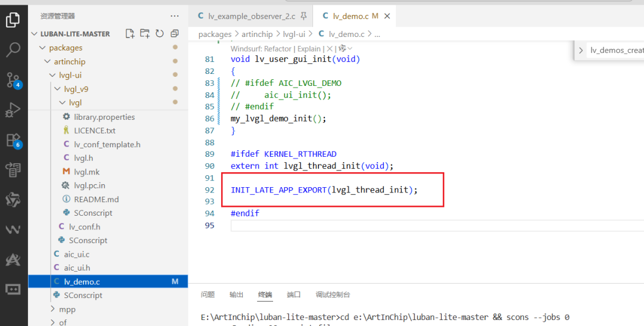Open explorer more actions ellipsis menu
The width and height of the screenshot is (644, 326).
click(x=175, y=16)
